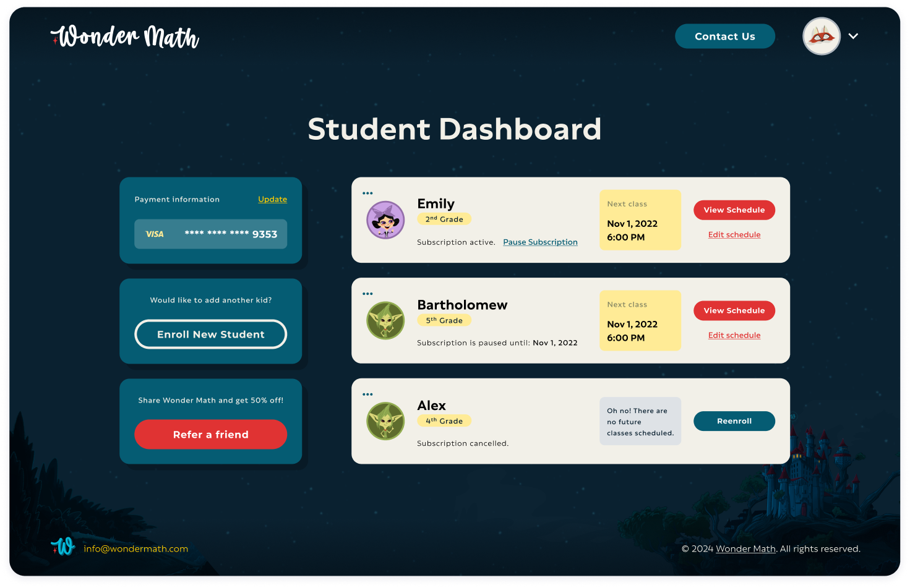Pause Emily's subscription
Screen dimensions: 910x588
tap(540, 242)
